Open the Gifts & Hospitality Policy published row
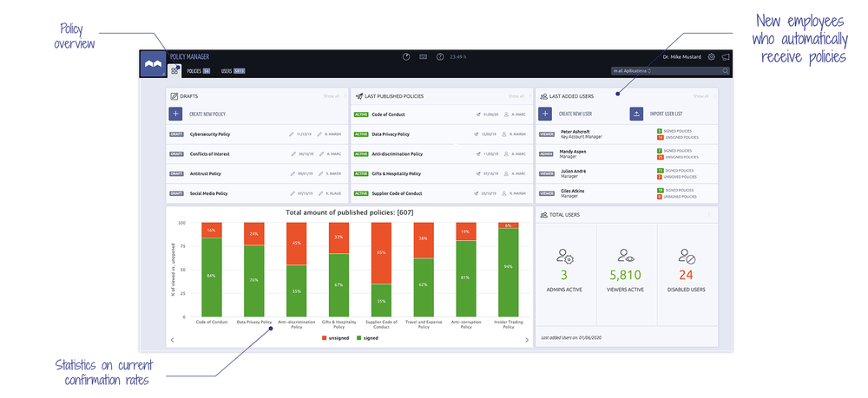This screenshot has width=868, height=398. click(x=442, y=173)
